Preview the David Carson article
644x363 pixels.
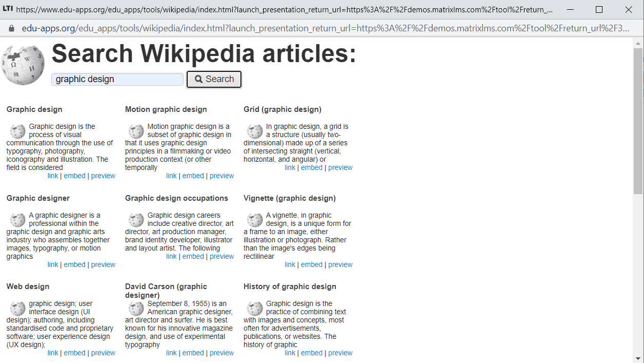pyautogui.click(x=222, y=353)
